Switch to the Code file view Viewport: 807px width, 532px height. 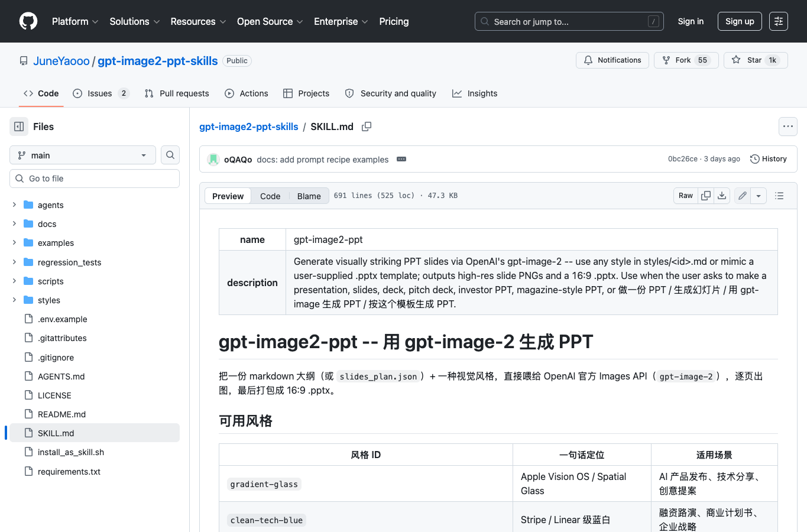(x=270, y=196)
